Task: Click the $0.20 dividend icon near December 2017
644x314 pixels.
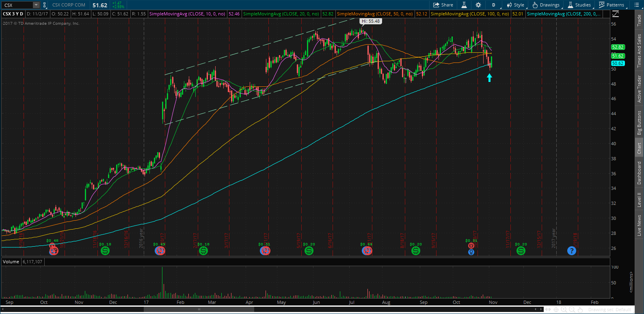Action: (521, 251)
